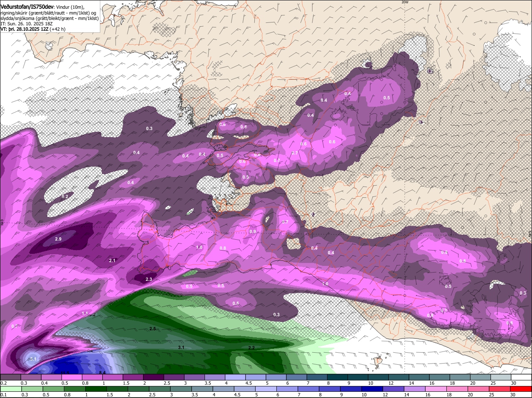Pick the pale grey snow swatch at 25
Screen dimensions: 532x398
click(500, 377)
